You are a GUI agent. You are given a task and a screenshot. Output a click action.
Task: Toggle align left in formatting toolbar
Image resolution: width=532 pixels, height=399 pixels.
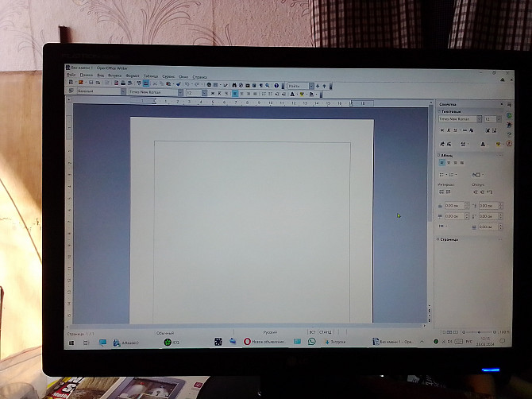pyautogui.click(x=235, y=93)
